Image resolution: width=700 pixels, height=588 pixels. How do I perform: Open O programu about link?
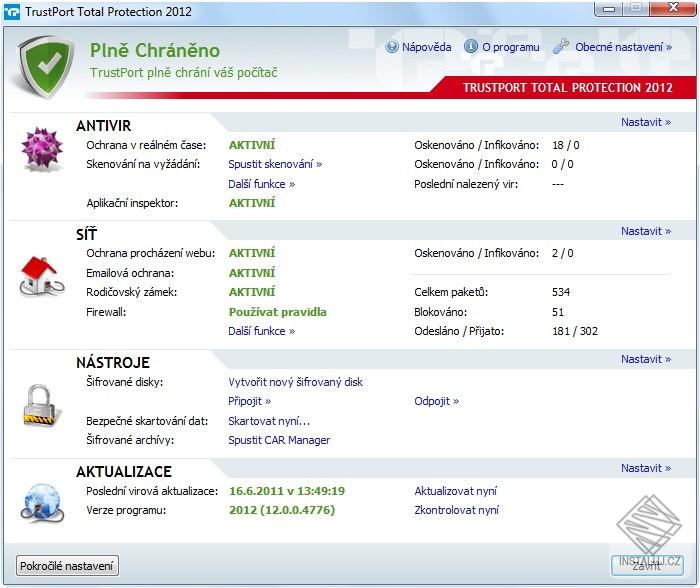click(511, 47)
